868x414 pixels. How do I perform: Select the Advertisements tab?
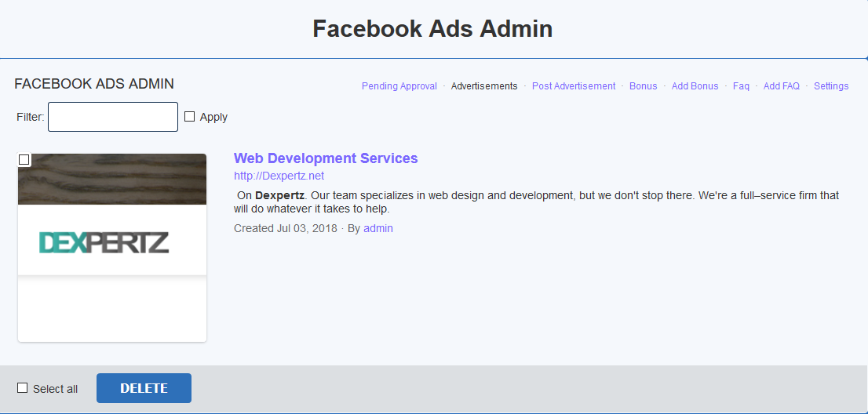coord(484,86)
